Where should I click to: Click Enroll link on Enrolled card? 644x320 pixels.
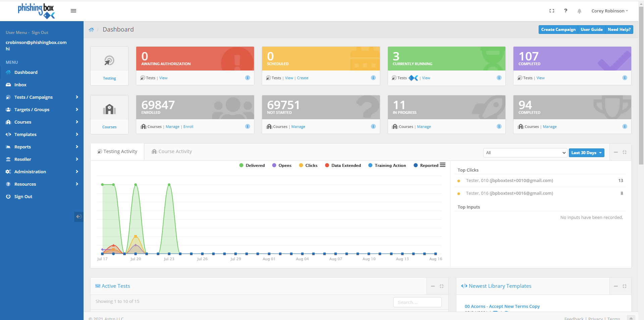coord(188,127)
